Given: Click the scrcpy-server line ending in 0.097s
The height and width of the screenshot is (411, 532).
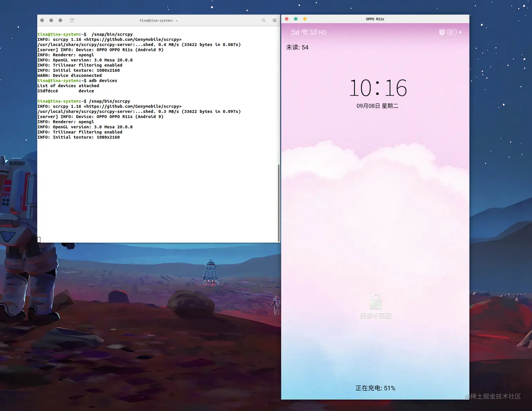Looking at the screenshot, I should pyautogui.click(x=139, y=111).
